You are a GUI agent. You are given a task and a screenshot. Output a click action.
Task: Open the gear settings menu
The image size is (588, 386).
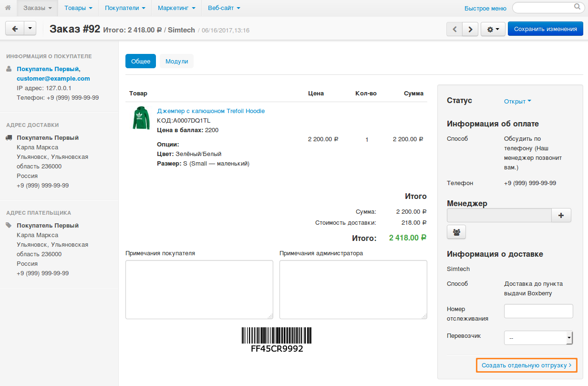coord(493,29)
